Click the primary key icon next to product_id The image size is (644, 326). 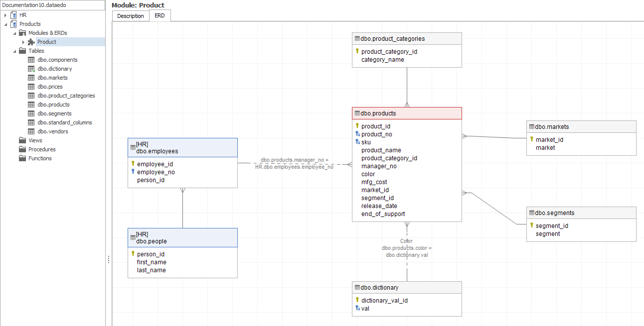357,126
